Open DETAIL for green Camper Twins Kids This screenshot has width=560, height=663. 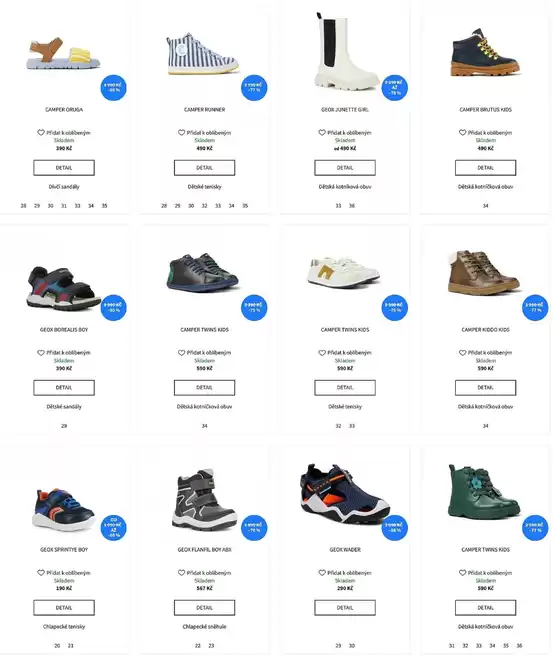pos(486,608)
